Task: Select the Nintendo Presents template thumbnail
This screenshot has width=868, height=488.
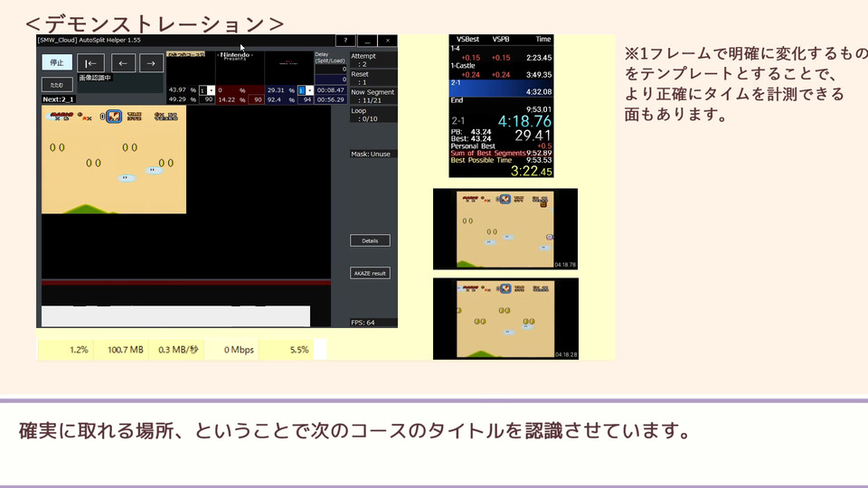Action: [240, 68]
